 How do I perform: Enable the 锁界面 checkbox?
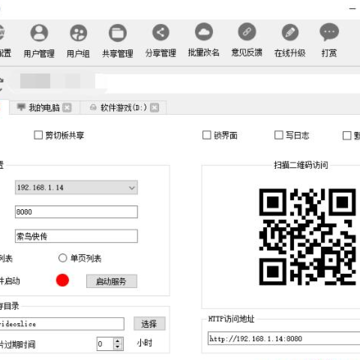(x=207, y=135)
